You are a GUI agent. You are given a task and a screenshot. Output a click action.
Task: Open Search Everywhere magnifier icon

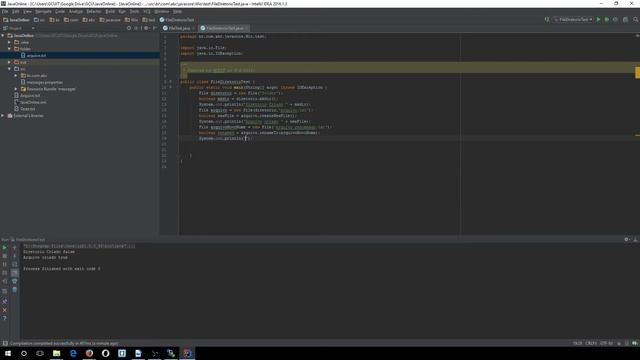tap(636, 20)
